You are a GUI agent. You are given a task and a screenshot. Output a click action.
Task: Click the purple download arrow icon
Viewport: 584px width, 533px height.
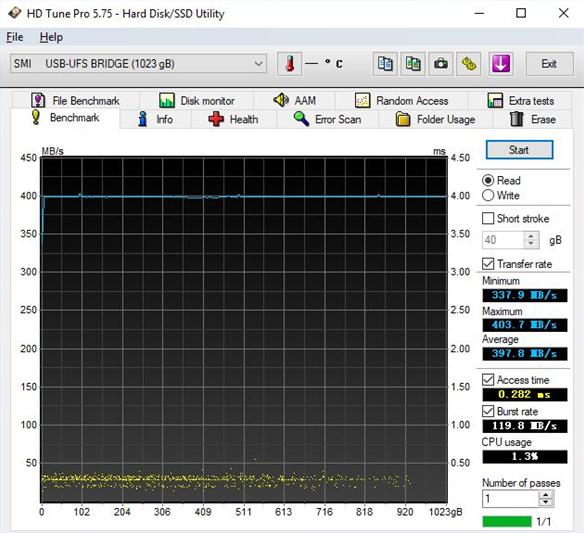501,64
